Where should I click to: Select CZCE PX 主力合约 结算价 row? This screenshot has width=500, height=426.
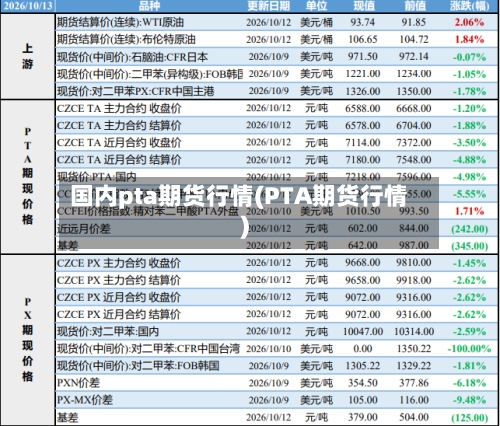pos(277,280)
